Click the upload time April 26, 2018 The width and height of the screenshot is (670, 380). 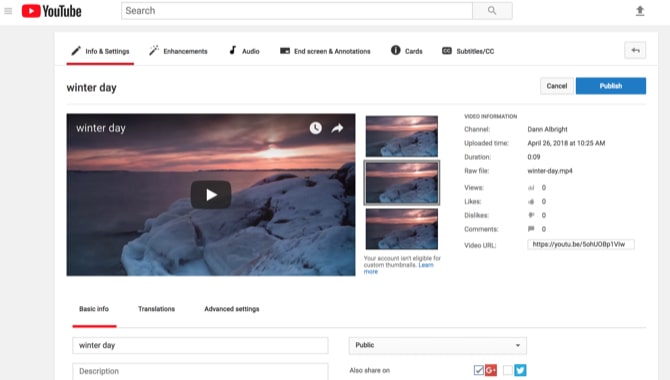coord(566,143)
